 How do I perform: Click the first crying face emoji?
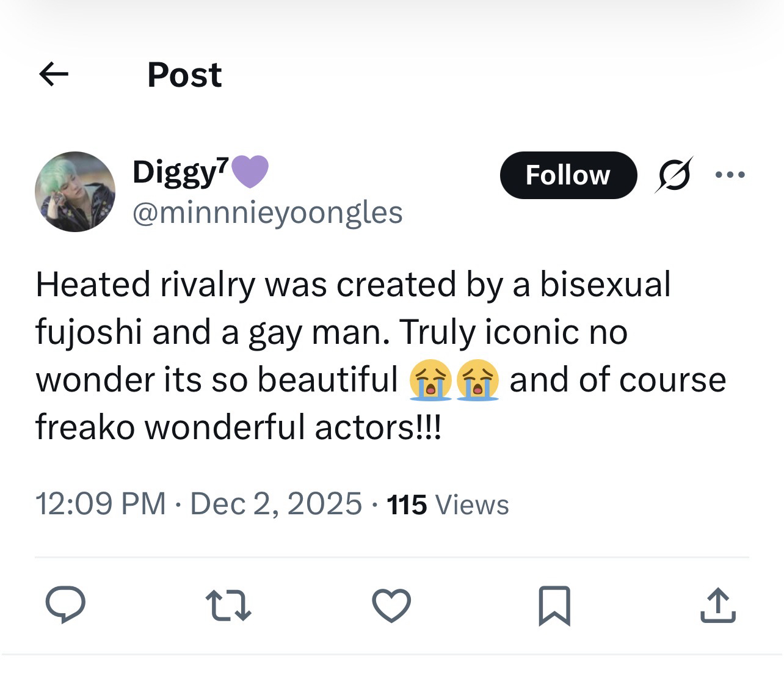point(431,380)
